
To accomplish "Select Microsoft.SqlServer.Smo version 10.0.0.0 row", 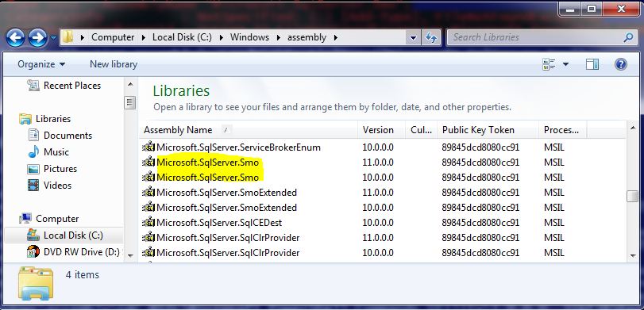I will (x=363, y=178).
